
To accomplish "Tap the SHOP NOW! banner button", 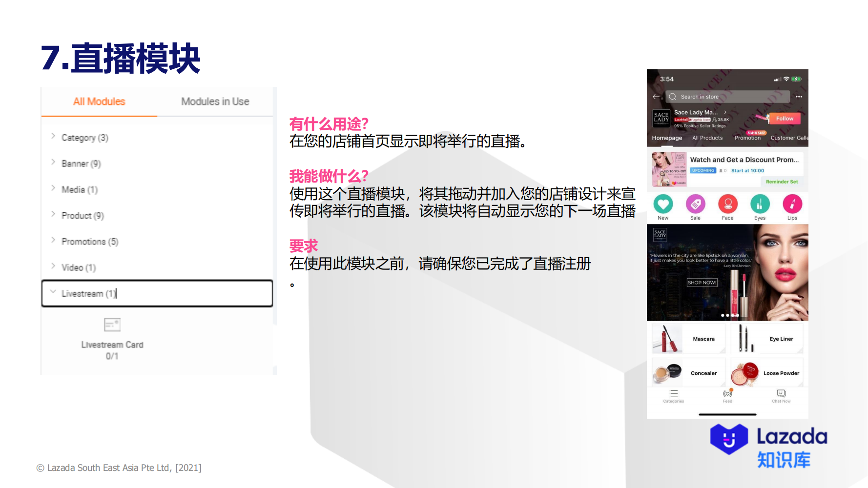I will [702, 283].
